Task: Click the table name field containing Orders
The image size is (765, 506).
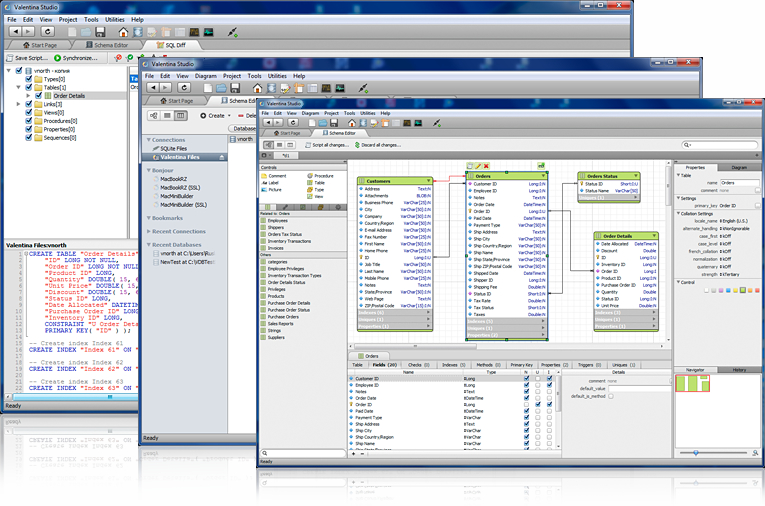Action: (x=740, y=182)
